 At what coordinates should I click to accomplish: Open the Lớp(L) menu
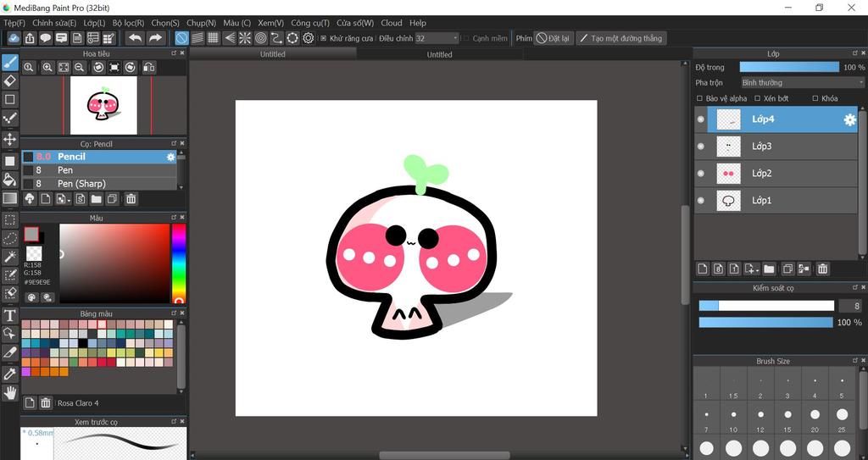[x=94, y=23]
